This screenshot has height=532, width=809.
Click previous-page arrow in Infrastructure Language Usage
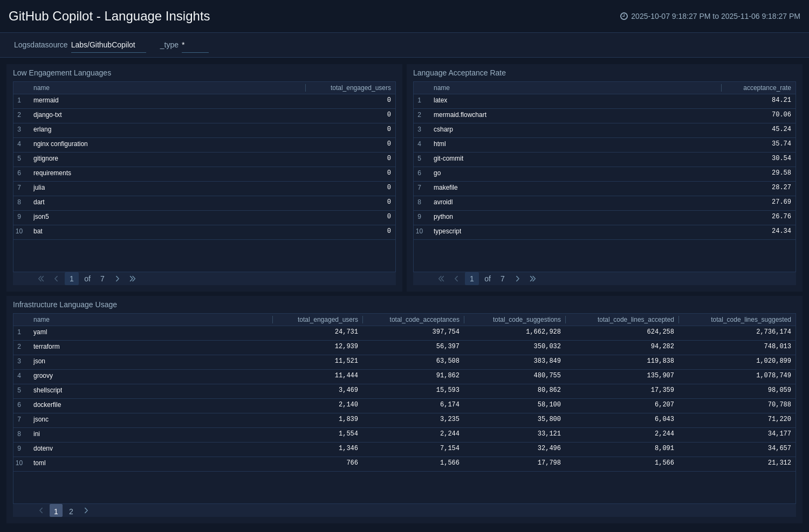pos(41,510)
